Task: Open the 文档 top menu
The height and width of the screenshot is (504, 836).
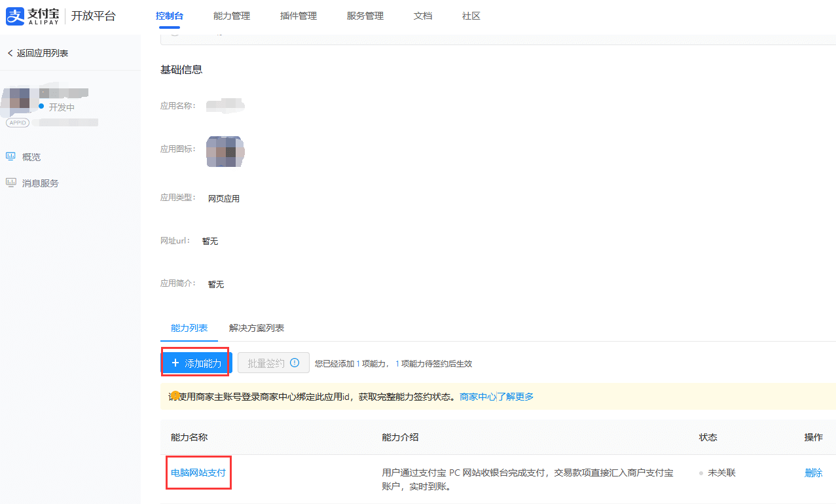Action: [x=423, y=16]
